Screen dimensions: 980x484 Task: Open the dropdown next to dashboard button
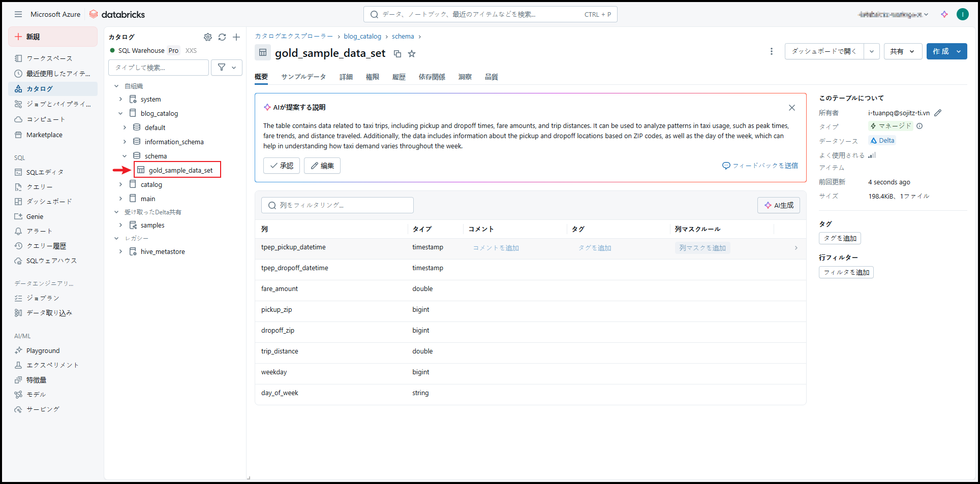click(x=871, y=51)
